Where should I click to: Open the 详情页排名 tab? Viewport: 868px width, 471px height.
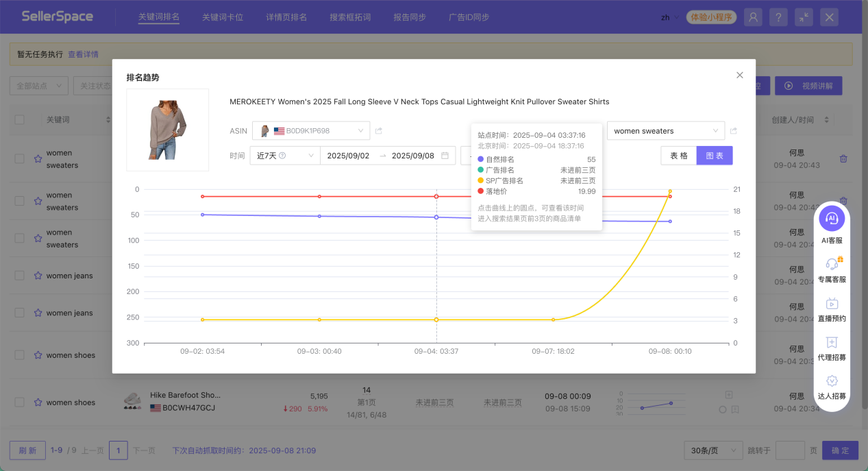point(286,17)
